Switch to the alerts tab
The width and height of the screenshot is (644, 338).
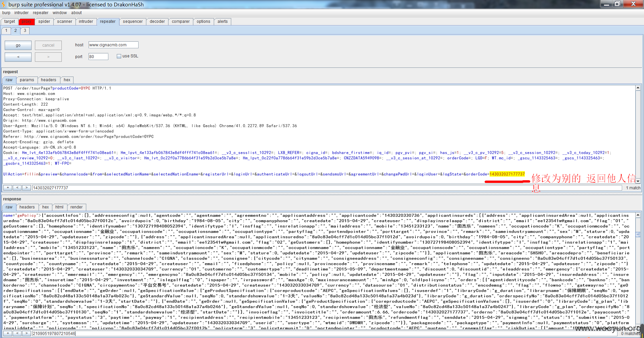click(222, 21)
